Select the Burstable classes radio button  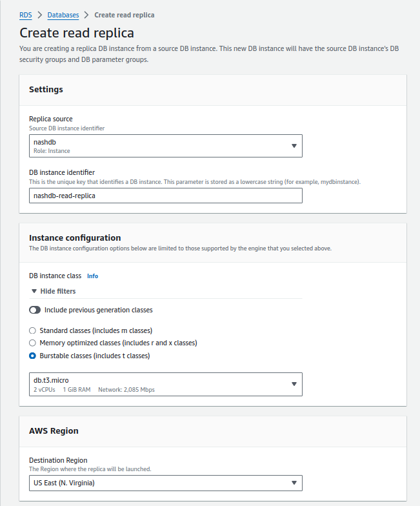[x=33, y=356]
